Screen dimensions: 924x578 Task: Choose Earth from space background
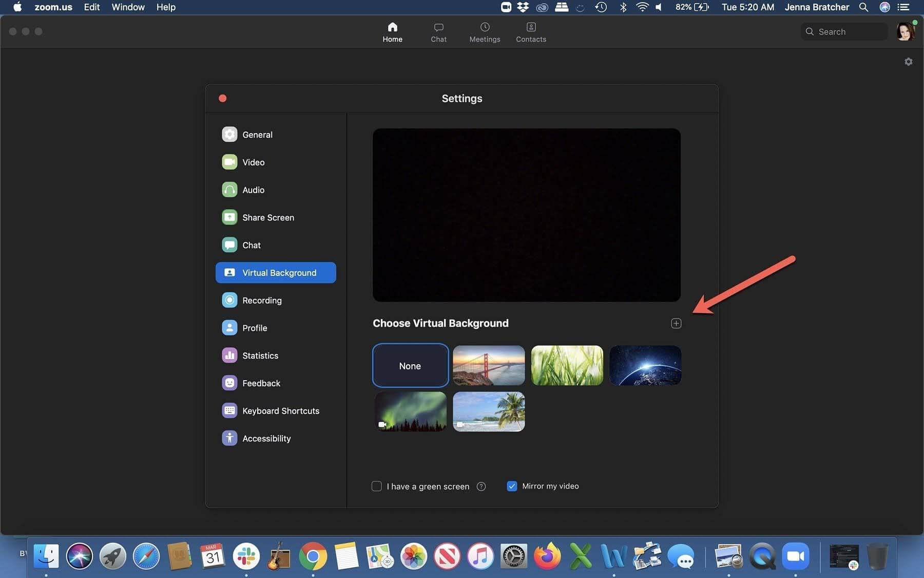[645, 365]
